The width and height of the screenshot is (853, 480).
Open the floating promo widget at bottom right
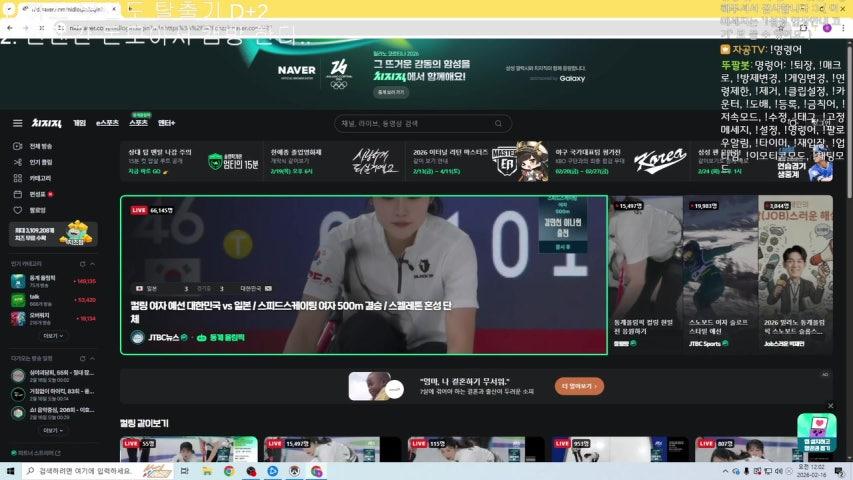(817, 433)
